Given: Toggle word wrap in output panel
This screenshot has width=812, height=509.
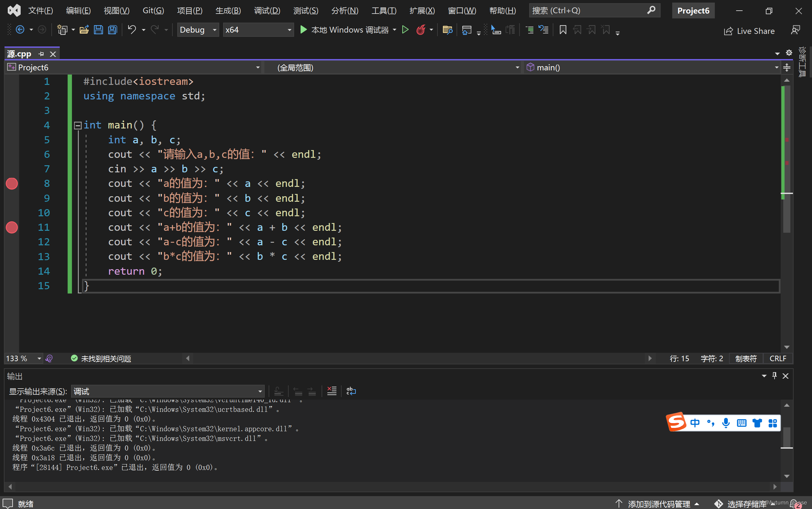Looking at the screenshot, I should coord(351,391).
